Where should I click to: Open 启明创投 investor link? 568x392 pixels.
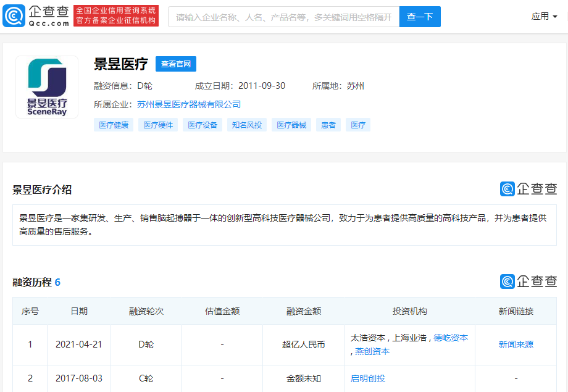pos(368,378)
